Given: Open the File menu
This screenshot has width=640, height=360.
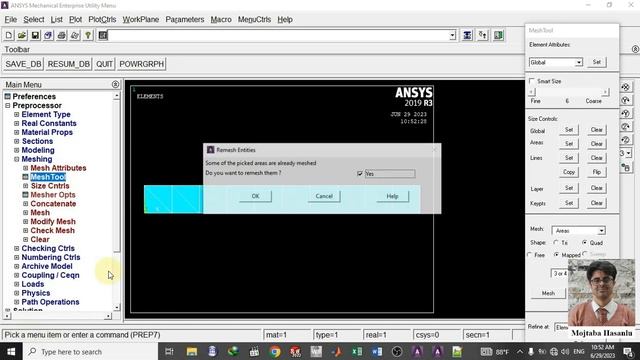Looking at the screenshot, I should click(11, 20).
